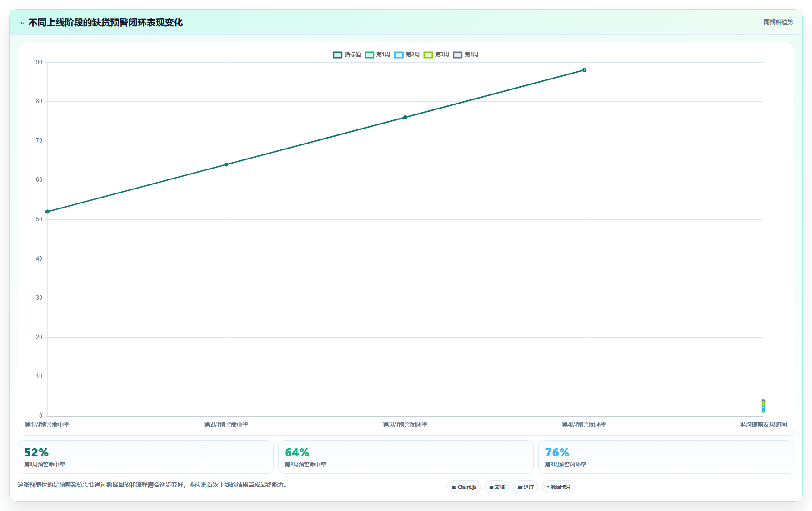Click the y-axis value 90
Viewport: 812px width, 511px height.
tap(39, 62)
